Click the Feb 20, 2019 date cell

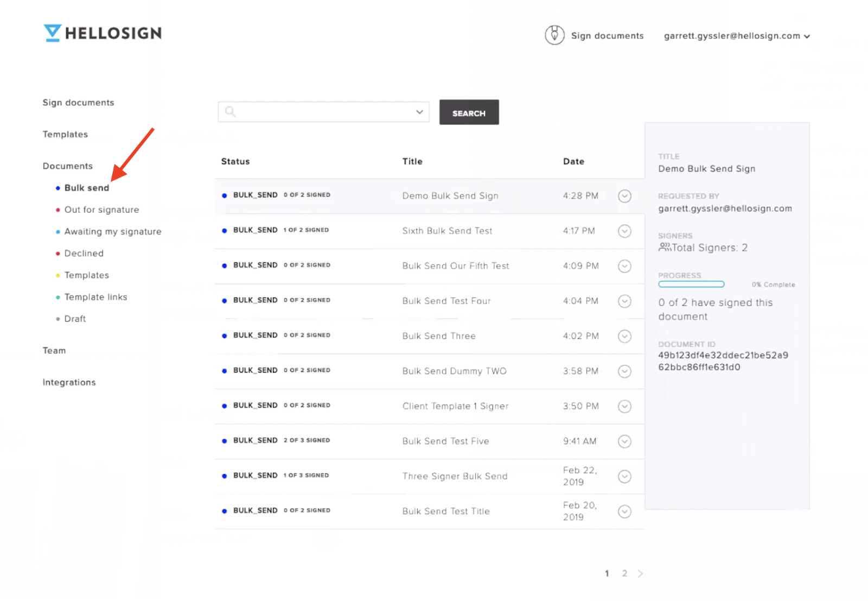580,511
